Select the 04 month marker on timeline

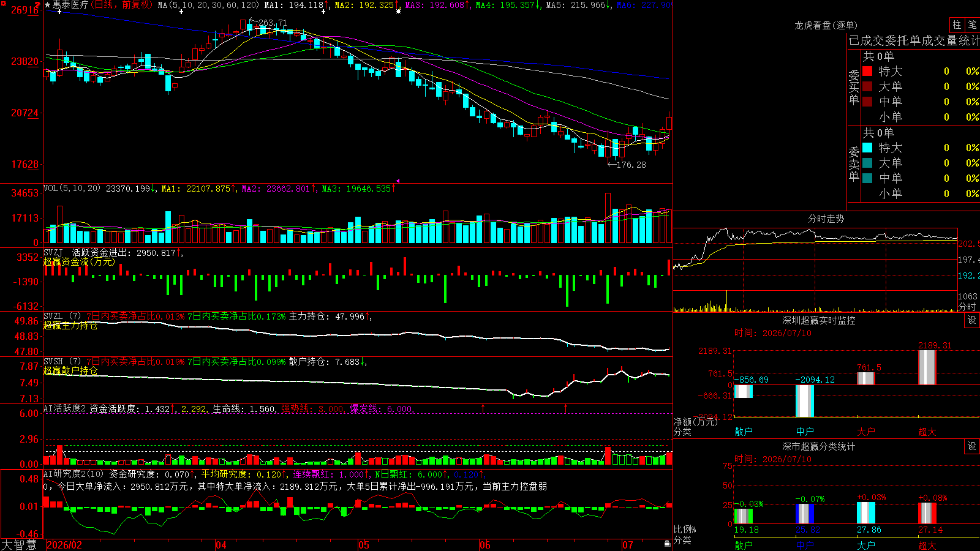pyautogui.click(x=221, y=545)
